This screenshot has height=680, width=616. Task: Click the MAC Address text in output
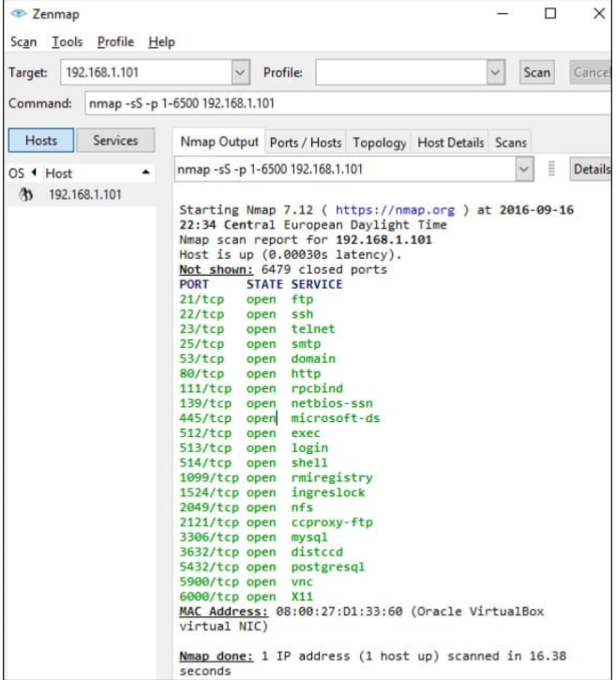[224, 612]
